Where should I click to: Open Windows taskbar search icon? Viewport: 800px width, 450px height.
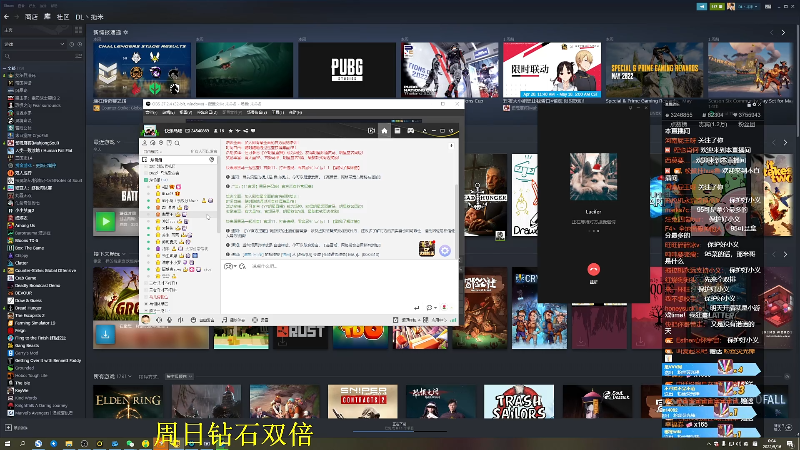tap(22, 444)
